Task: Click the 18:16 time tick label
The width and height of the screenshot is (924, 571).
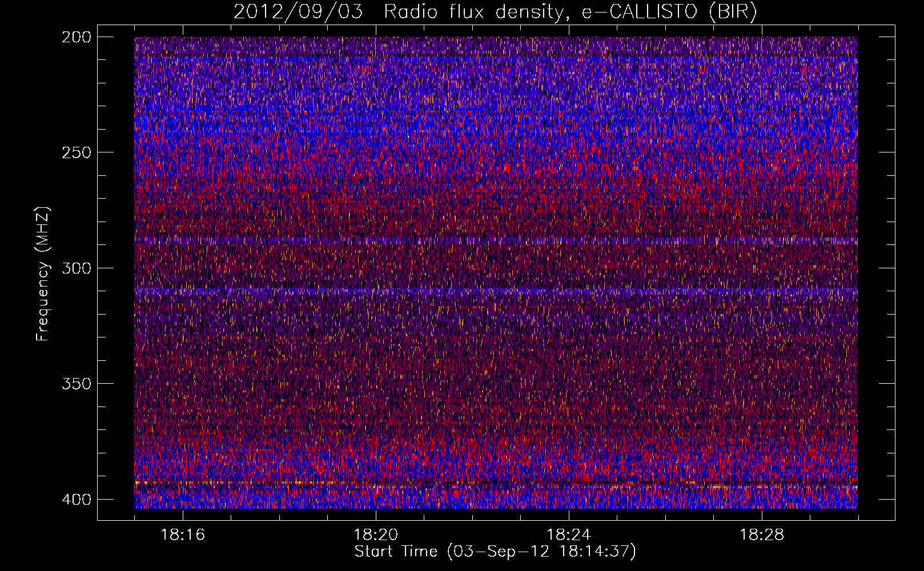Action: pos(183,535)
